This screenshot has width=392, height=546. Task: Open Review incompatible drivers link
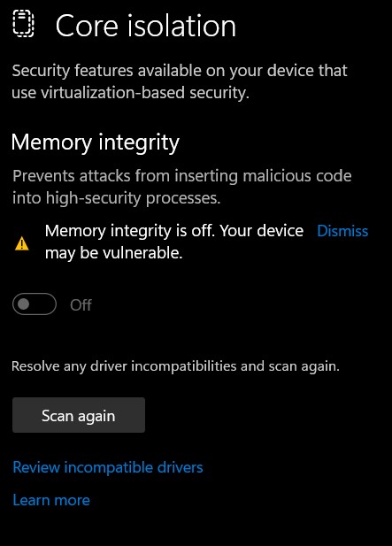coord(108,467)
